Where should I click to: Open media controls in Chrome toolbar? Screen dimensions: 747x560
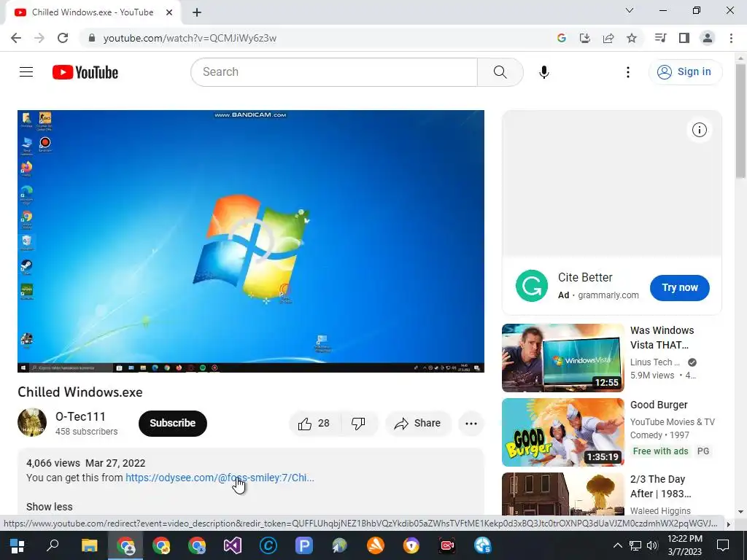tap(660, 38)
